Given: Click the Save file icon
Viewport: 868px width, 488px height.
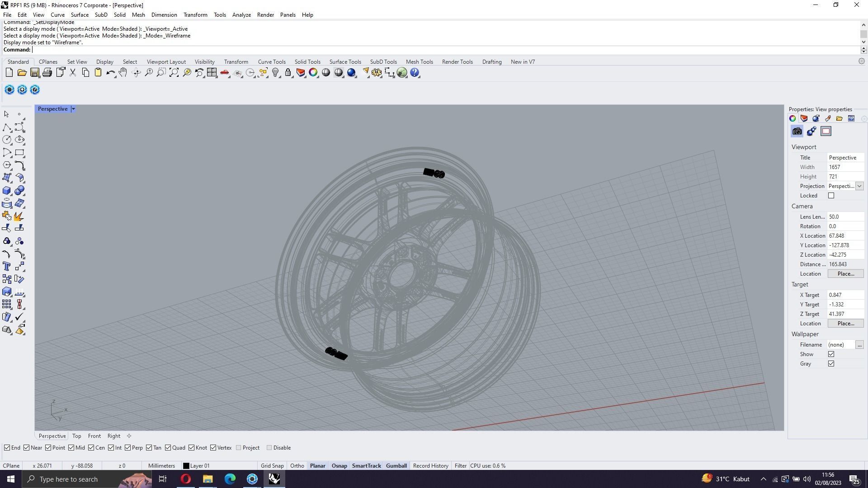Looking at the screenshot, I should point(34,73).
